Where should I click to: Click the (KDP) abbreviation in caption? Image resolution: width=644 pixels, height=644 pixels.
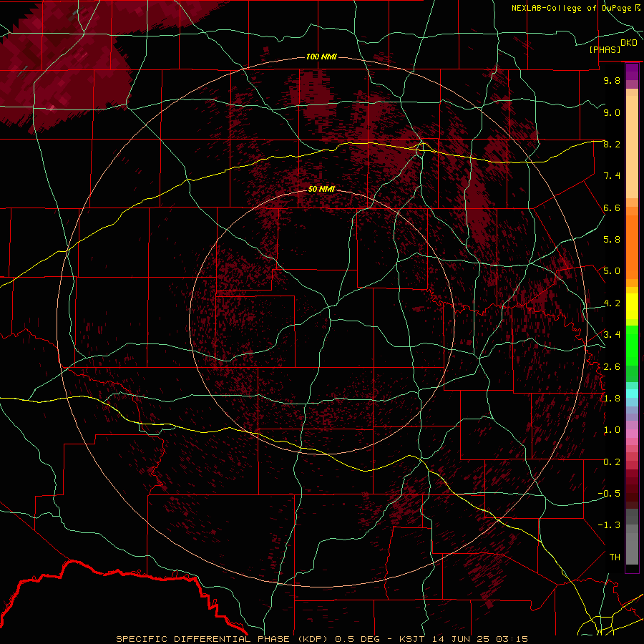pyautogui.click(x=313, y=639)
